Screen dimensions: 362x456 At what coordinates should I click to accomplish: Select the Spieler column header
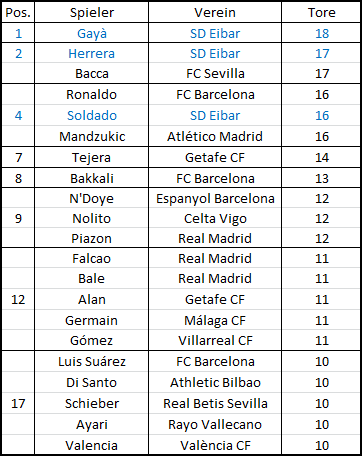pyautogui.click(x=92, y=12)
